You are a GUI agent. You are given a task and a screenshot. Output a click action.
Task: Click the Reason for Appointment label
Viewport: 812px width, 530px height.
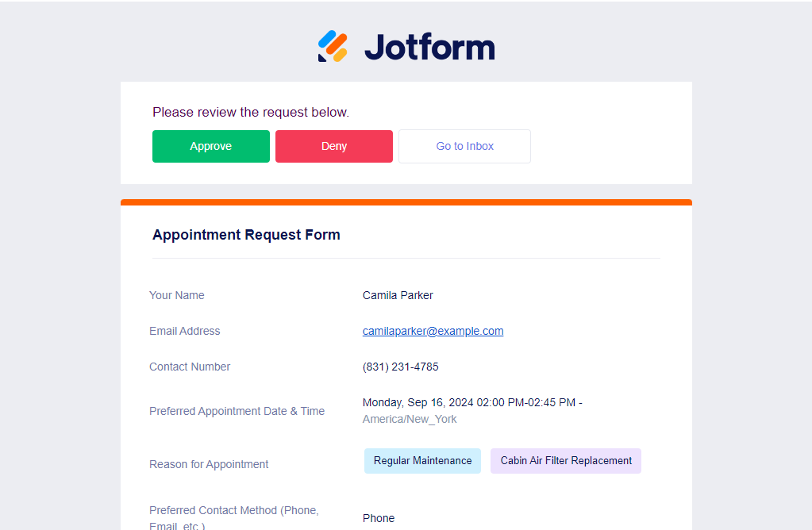(x=209, y=464)
